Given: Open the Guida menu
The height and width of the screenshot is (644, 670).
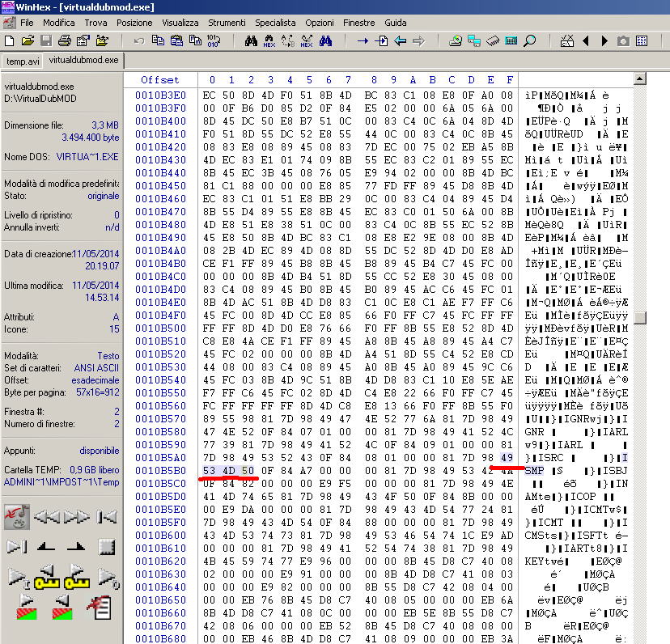Looking at the screenshot, I should (x=395, y=23).
